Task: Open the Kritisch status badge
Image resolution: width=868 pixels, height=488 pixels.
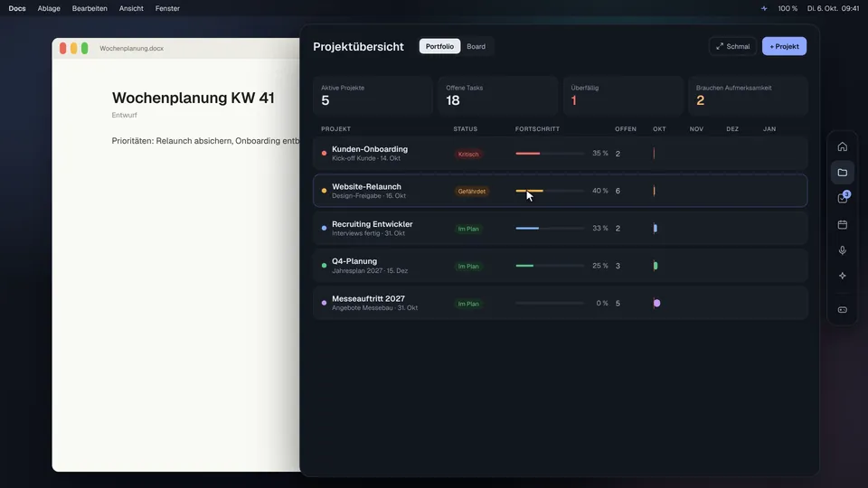Action: (x=468, y=154)
